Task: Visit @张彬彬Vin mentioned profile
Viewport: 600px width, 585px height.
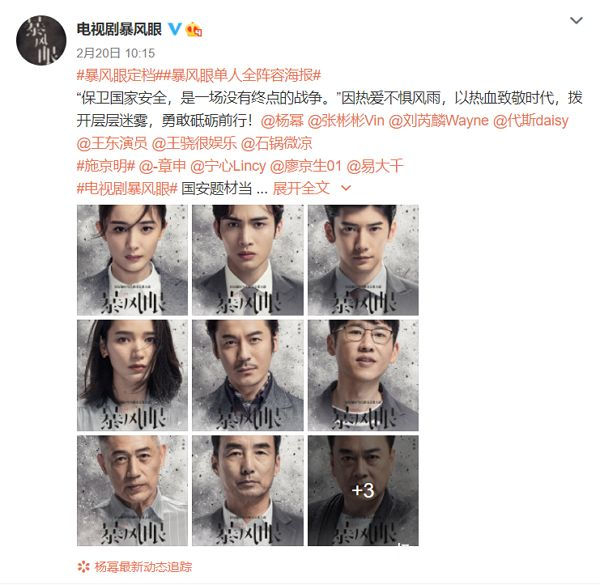Action: pyautogui.click(x=346, y=121)
